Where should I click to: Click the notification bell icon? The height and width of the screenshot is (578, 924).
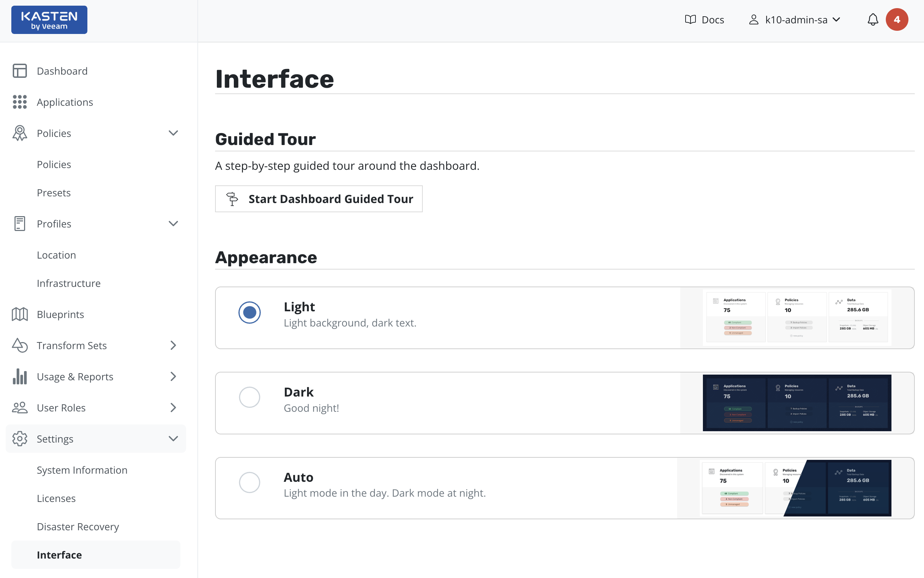[x=872, y=19]
